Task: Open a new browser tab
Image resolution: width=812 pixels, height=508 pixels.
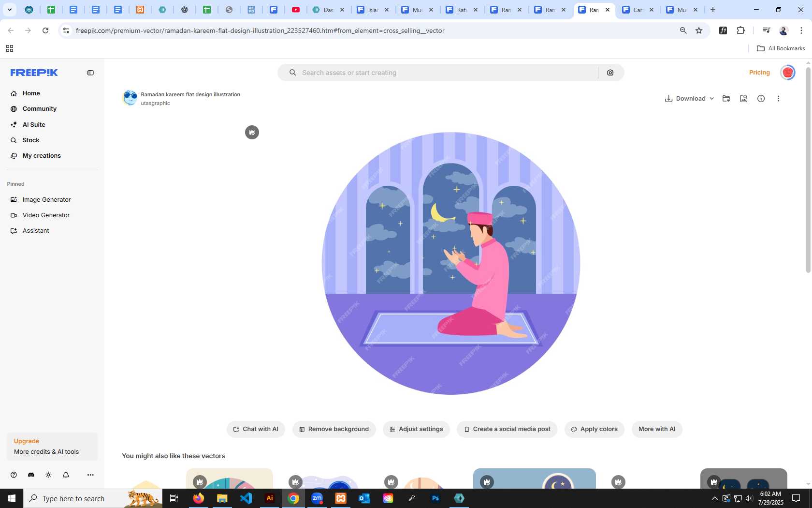Action: (x=713, y=10)
